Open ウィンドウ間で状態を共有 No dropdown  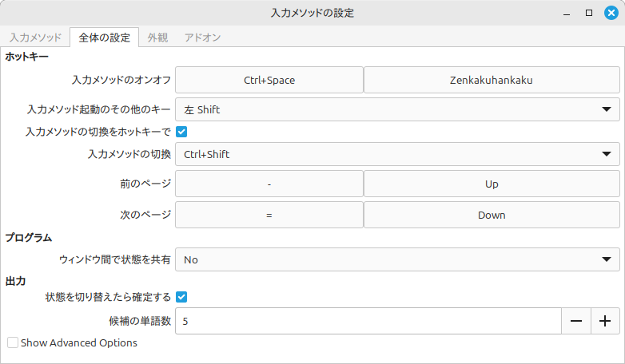[397, 259]
